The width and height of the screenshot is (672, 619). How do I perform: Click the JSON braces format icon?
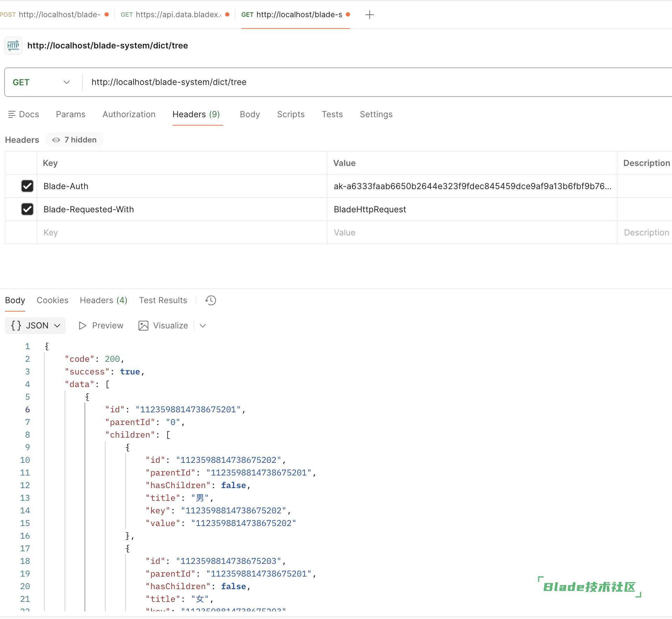16,326
